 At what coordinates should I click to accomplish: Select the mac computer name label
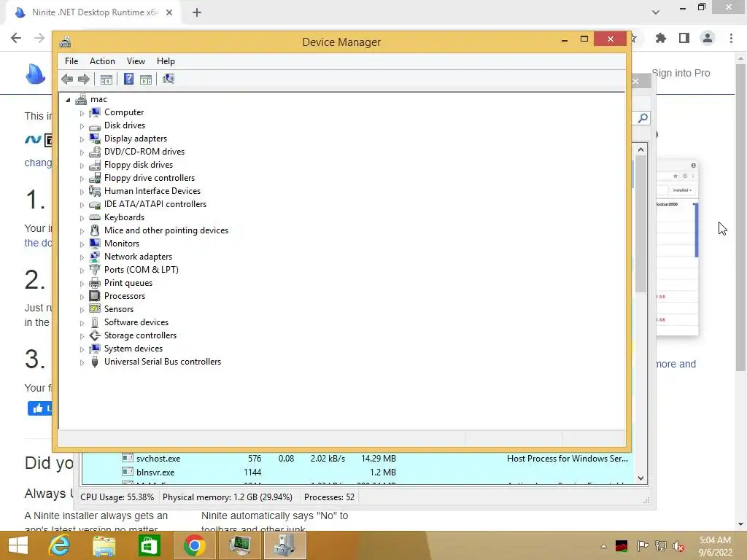pyautogui.click(x=98, y=99)
